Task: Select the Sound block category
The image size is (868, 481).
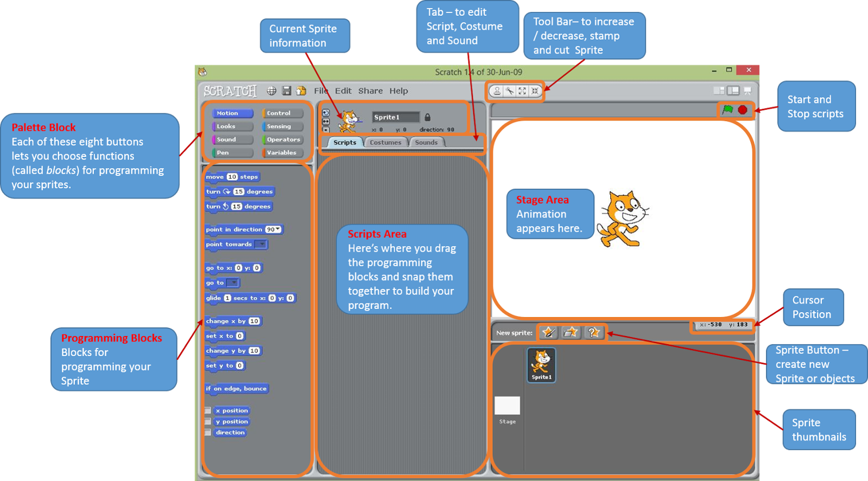Action: point(232,140)
